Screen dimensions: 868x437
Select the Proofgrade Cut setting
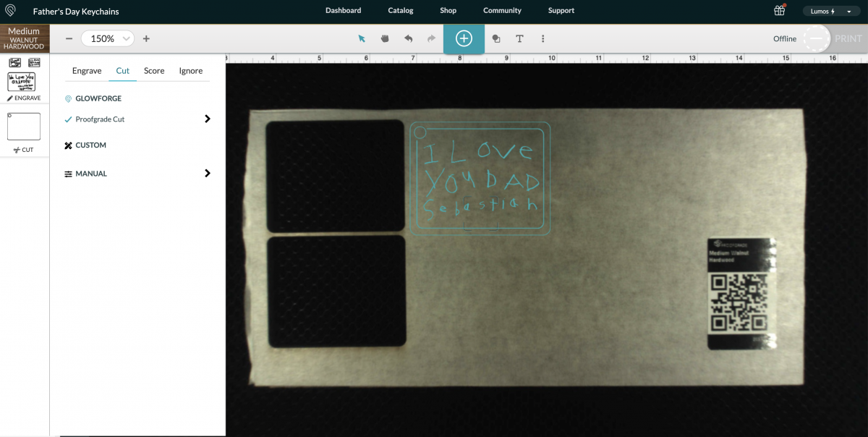point(100,119)
